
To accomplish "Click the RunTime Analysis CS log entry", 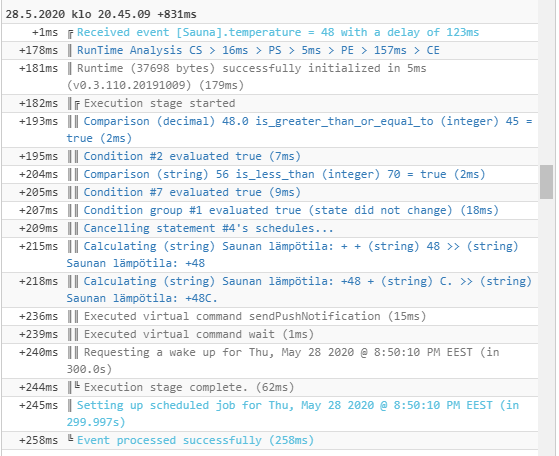I will tap(270, 51).
